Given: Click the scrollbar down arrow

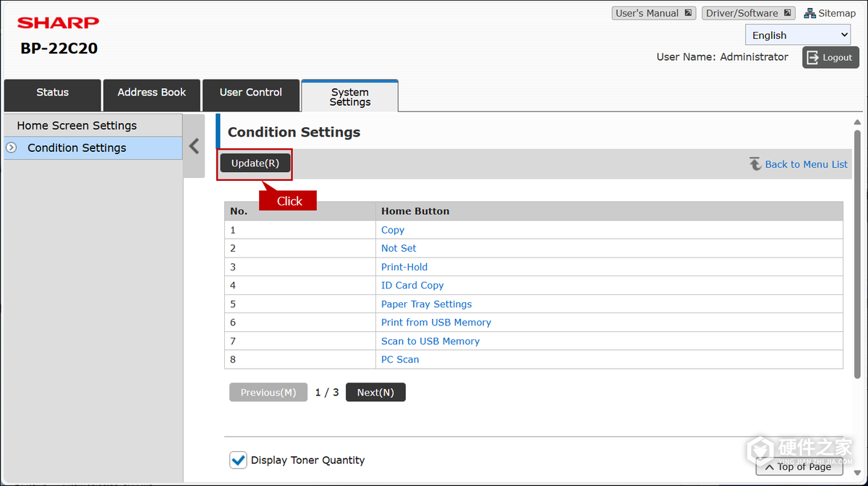Looking at the screenshot, I should (858, 473).
